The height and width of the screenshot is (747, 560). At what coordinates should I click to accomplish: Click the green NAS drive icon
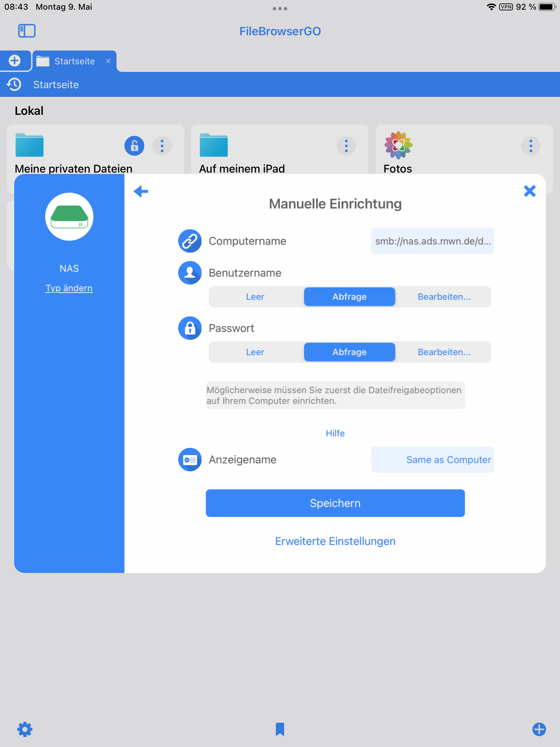tap(69, 217)
